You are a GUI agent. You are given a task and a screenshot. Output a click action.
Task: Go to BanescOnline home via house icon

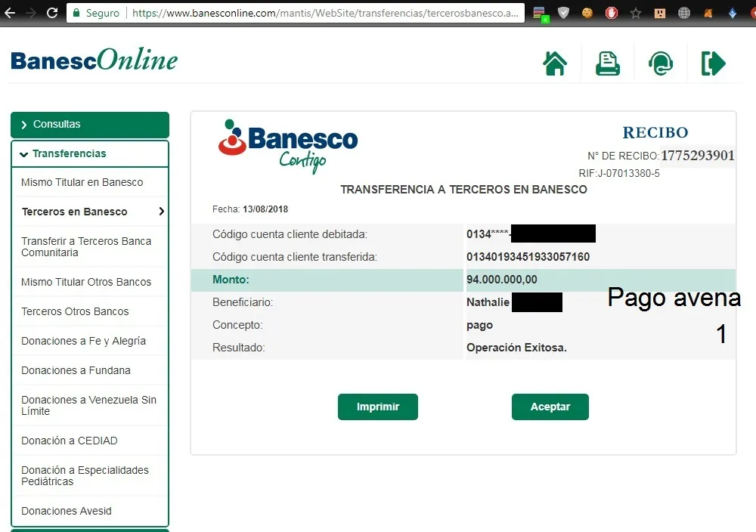point(555,63)
